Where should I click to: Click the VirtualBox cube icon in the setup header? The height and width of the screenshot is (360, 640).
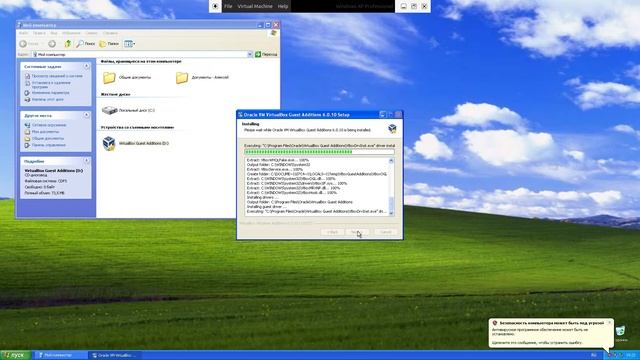click(392, 129)
